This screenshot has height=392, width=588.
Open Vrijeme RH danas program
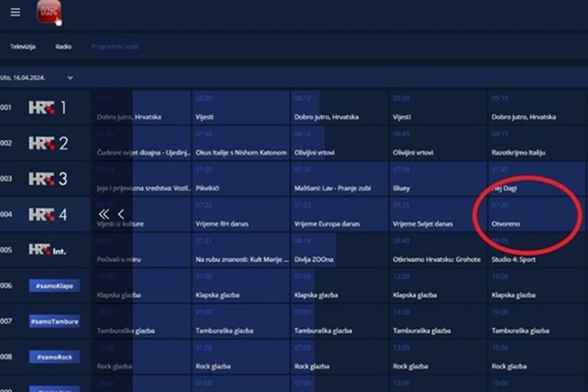pos(241,214)
